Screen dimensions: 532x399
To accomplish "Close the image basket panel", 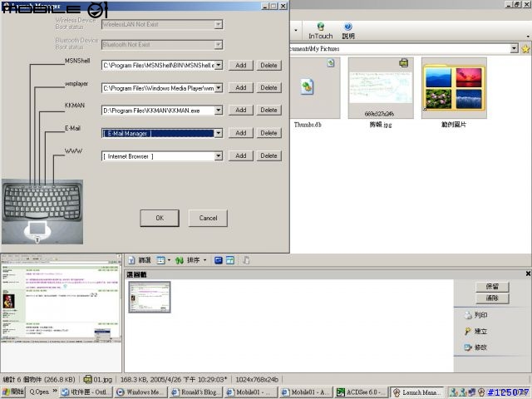I will pyautogui.click(x=528, y=273).
